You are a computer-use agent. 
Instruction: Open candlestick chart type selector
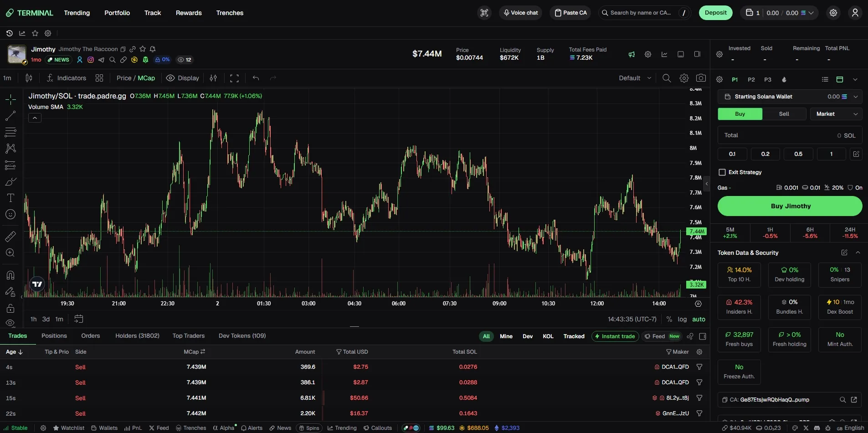(29, 78)
